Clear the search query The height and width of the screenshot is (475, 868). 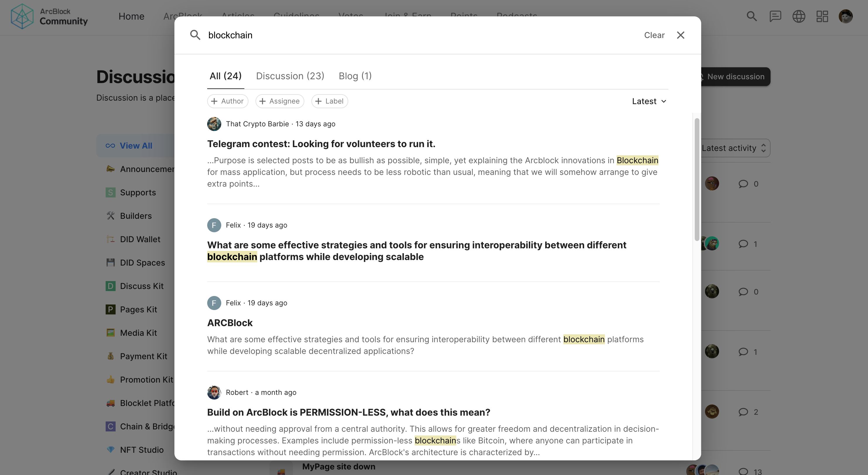(654, 35)
